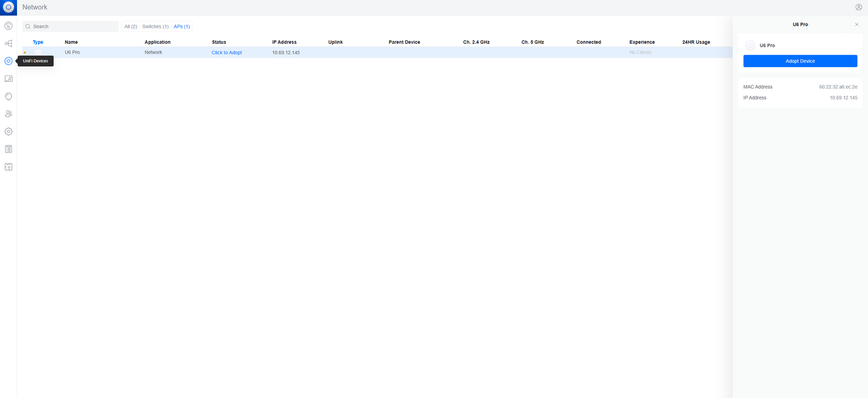Image resolution: width=868 pixels, height=398 pixels.
Task: Open the Topology icon in sidebar
Action: (x=9, y=43)
